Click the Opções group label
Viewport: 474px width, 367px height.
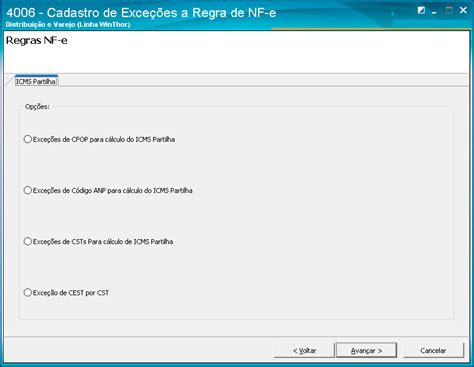(37, 107)
